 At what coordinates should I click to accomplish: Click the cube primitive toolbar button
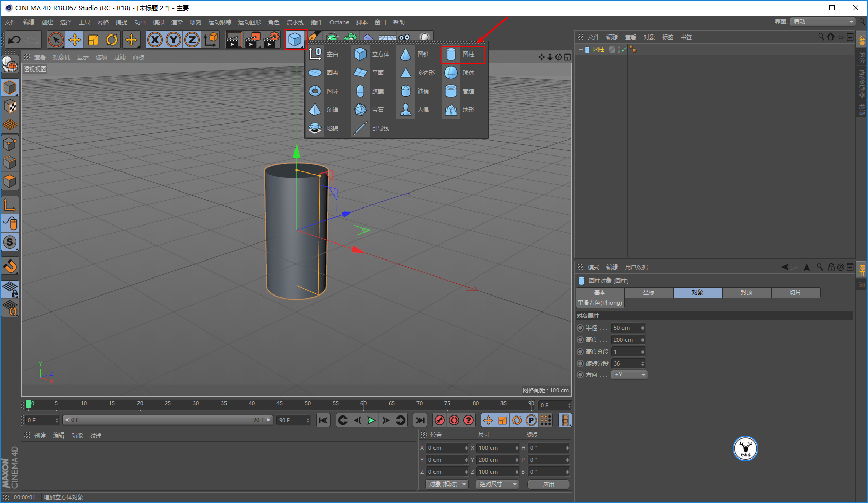(296, 40)
